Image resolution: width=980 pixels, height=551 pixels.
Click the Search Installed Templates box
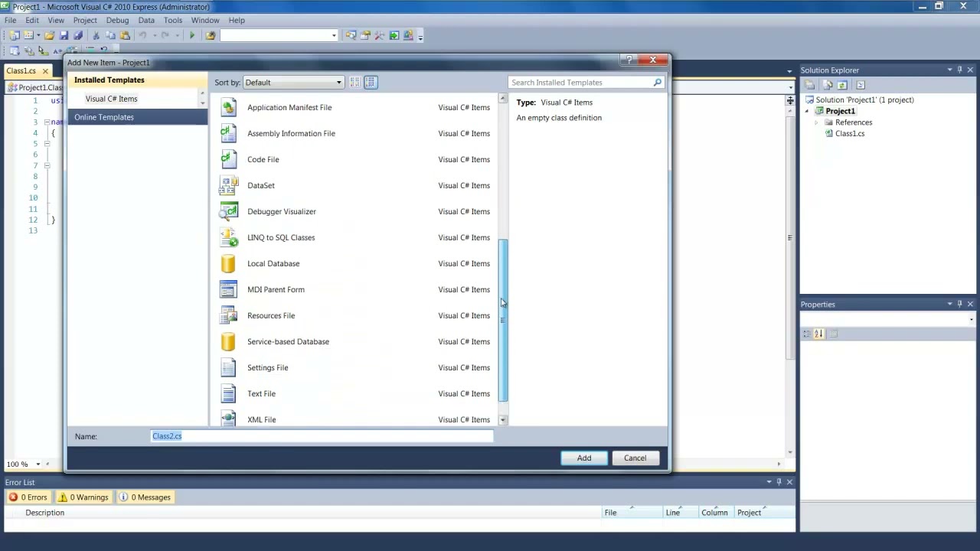pos(580,83)
